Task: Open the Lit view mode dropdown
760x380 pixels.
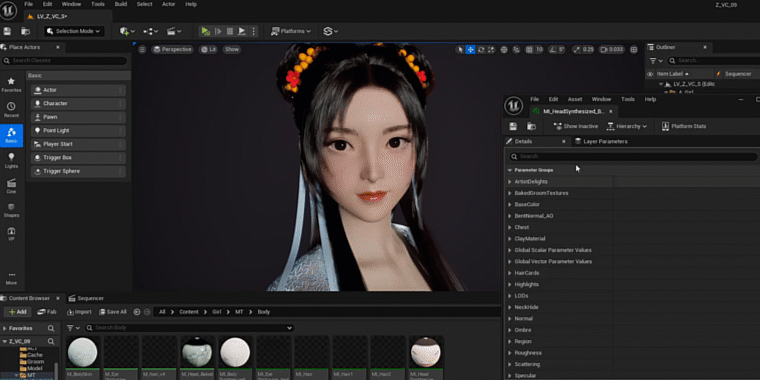Action: tap(208, 49)
